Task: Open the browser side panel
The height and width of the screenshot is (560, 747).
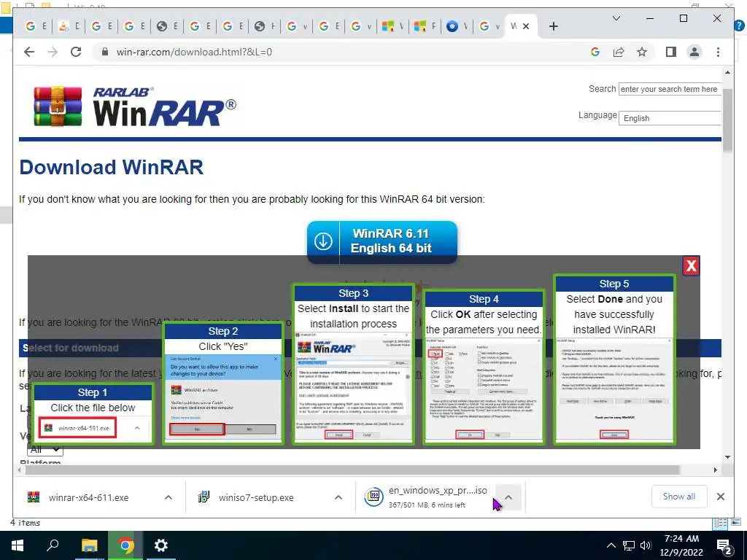Action: (671, 52)
